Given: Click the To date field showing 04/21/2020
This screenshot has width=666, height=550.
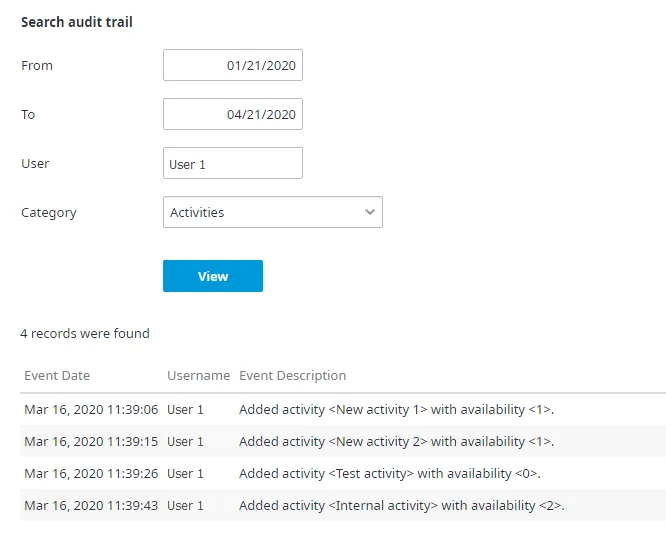Looking at the screenshot, I should pyautogui.click(x=233, y=114).
